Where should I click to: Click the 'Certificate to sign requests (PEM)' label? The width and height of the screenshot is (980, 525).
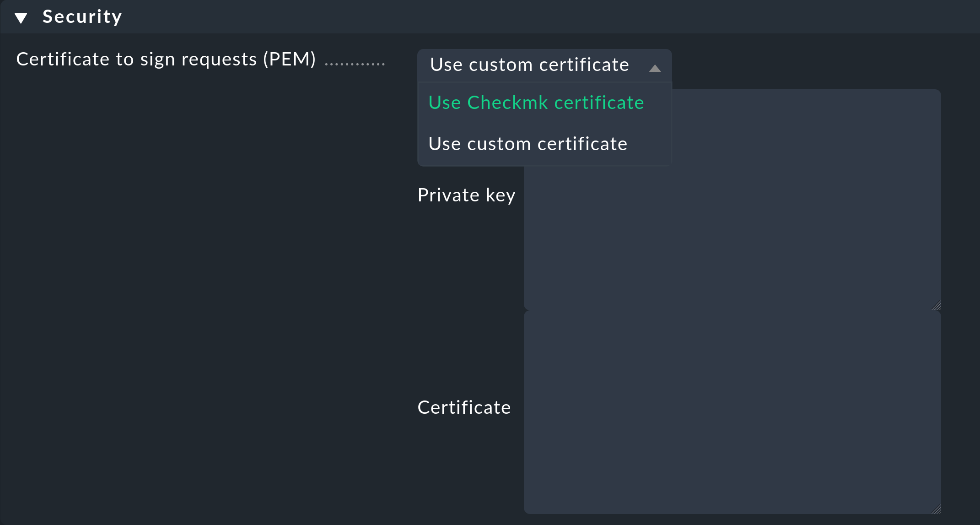(167, 59)
